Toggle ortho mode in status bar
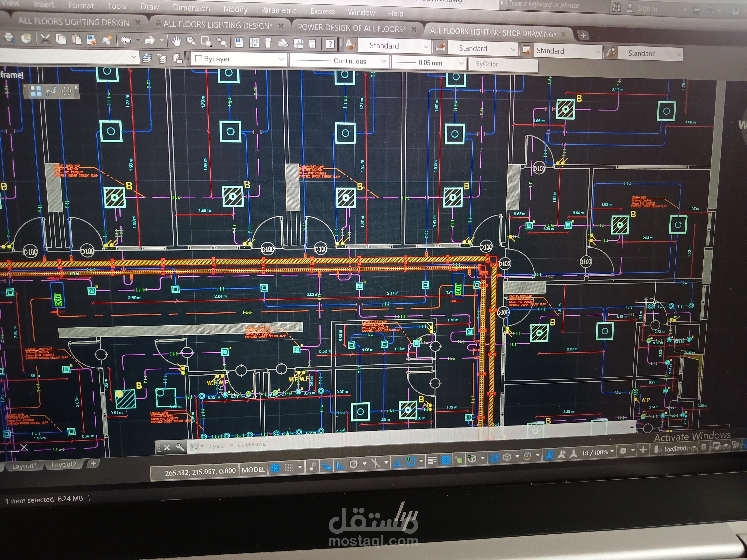Image resolution: width=747 pixels, height=560 pixels. (340, 466)
